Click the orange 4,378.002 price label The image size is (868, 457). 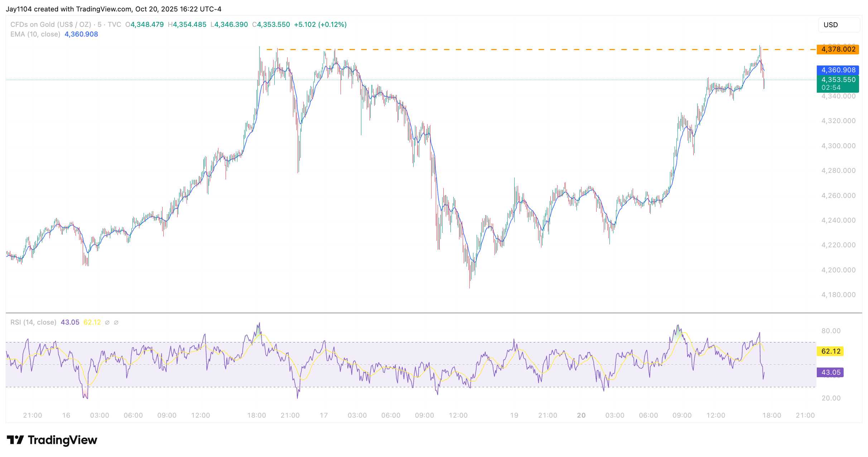click(x=838, y=49)
